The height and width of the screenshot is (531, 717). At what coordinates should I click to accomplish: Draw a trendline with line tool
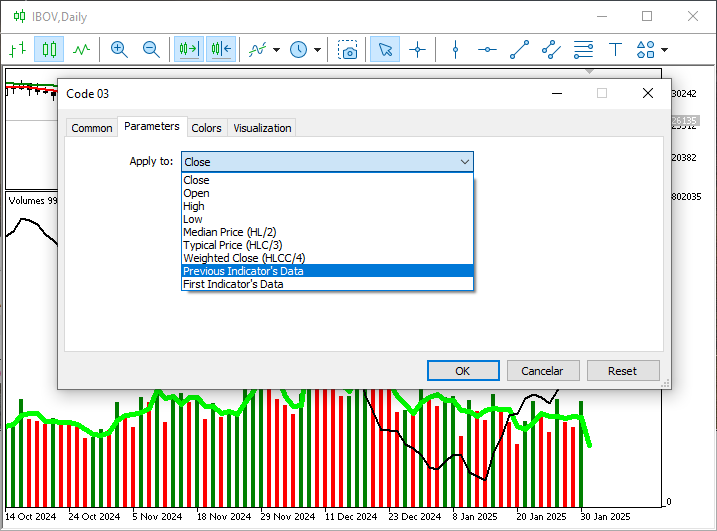coord(519,49)
